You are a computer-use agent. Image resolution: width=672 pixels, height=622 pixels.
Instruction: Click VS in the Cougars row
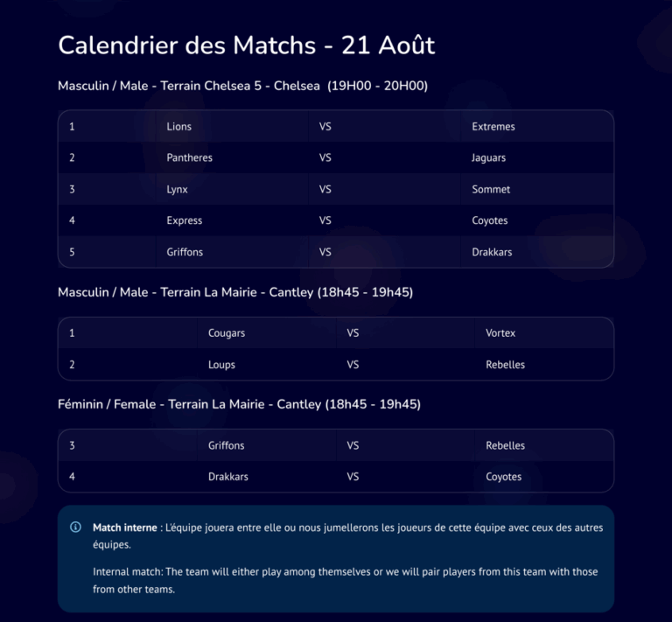coord(353,332)
